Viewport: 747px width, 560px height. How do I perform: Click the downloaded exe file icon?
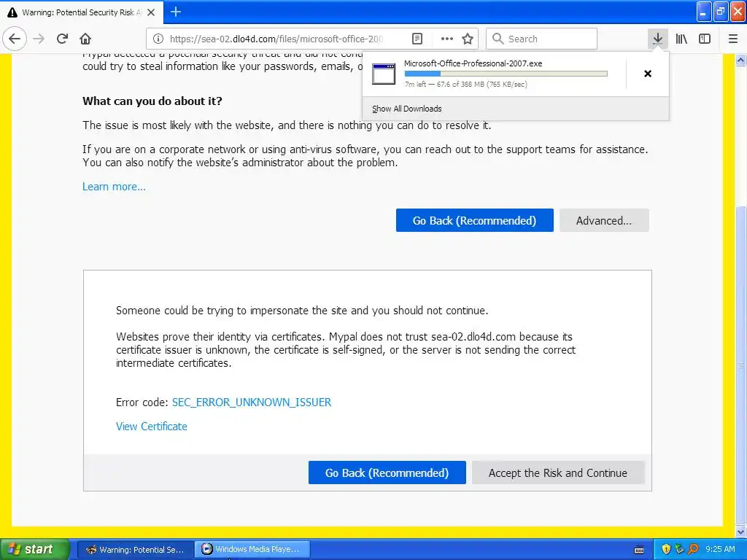(384, 74)
